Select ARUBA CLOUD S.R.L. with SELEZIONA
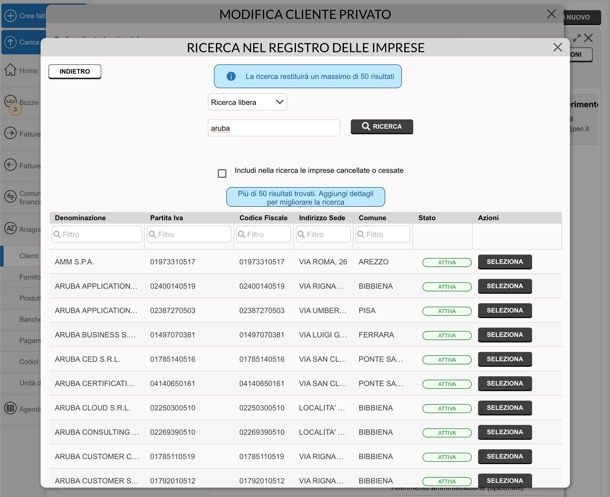The image size is (610, 497). (505, 408)
